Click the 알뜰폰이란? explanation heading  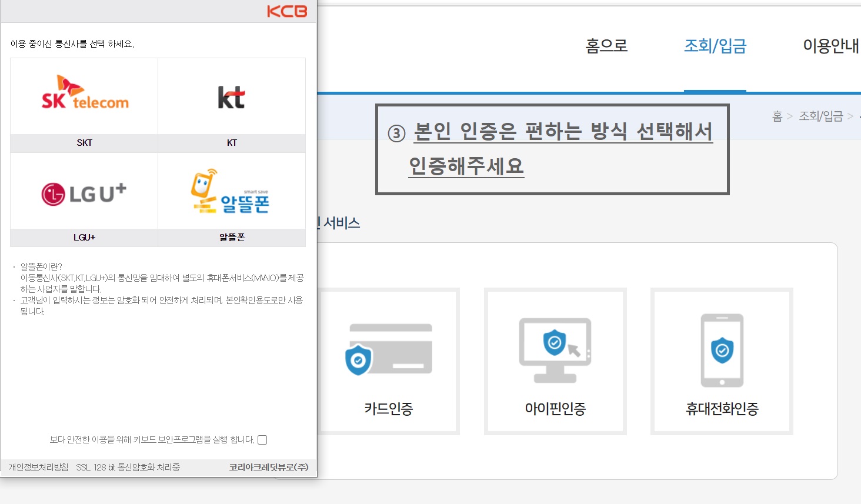(x=41, y=266)
